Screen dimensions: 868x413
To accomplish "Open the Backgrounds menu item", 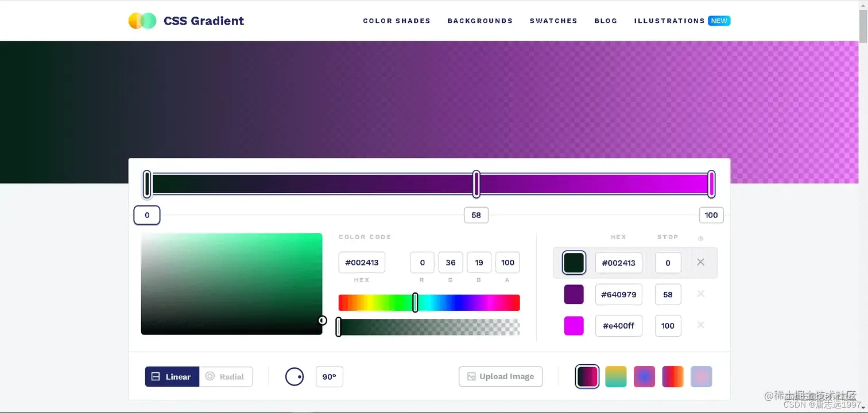I will (480, 21).
